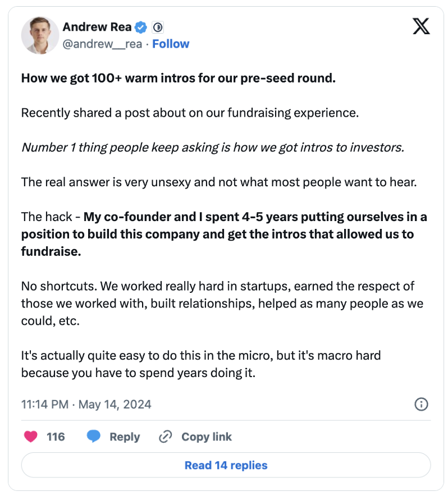Click the blue reply speech bubble icon
448x496 pixels.
93,437
